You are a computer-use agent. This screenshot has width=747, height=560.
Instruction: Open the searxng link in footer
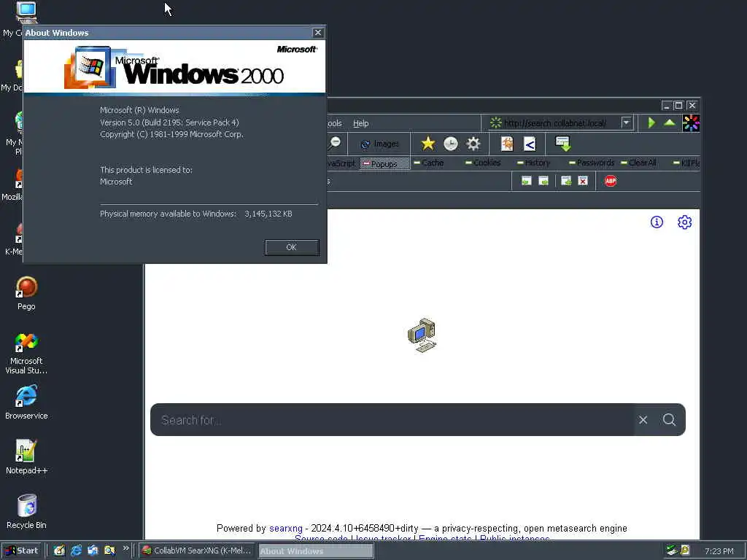point(286,528)
